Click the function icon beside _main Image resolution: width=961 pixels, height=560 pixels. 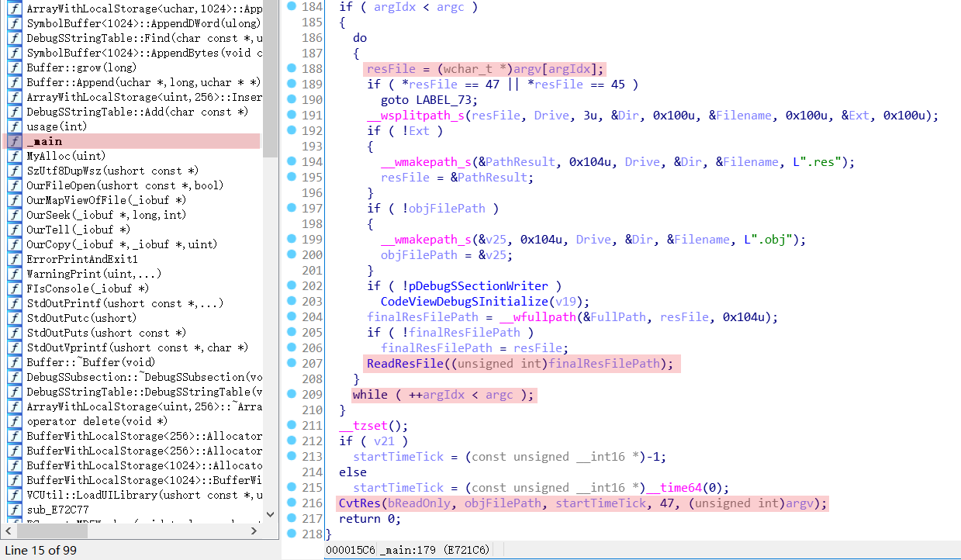pos(14,141)
